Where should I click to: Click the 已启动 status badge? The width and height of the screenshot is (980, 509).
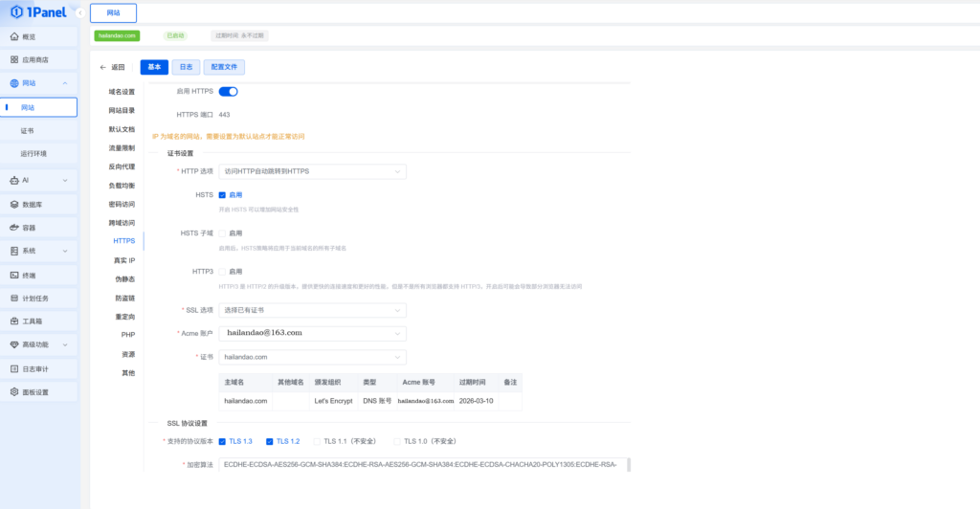tap(175, 35)
